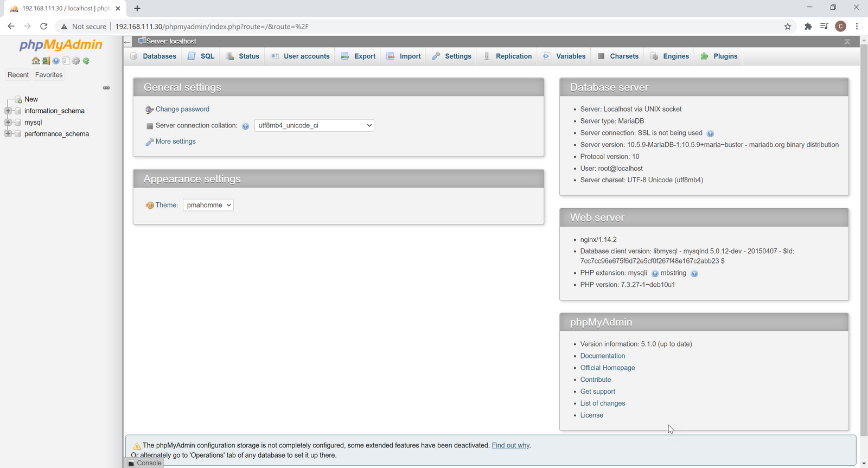Viewport: 868px width, 468px height.
Task: Open phpMyAdmin documentation question-mark icon in sidebar
Action: [56, 61]
